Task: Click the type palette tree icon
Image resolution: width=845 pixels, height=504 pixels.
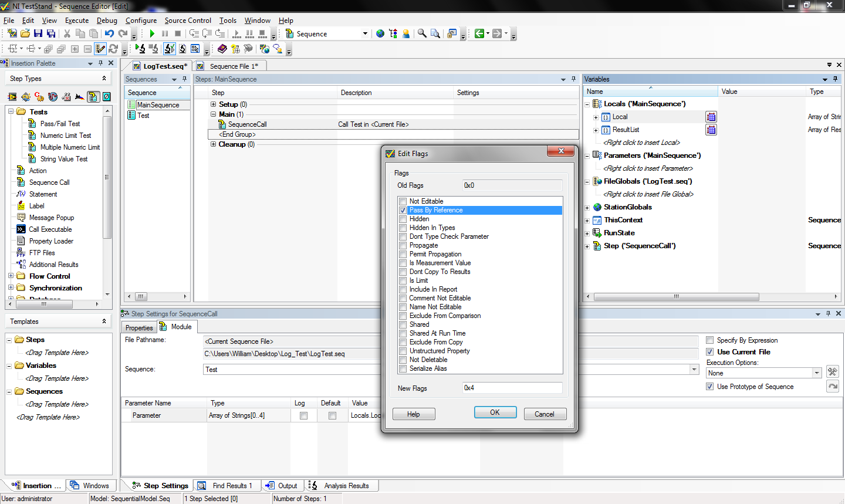Action: pyautogui.click(x=393, y=33)
